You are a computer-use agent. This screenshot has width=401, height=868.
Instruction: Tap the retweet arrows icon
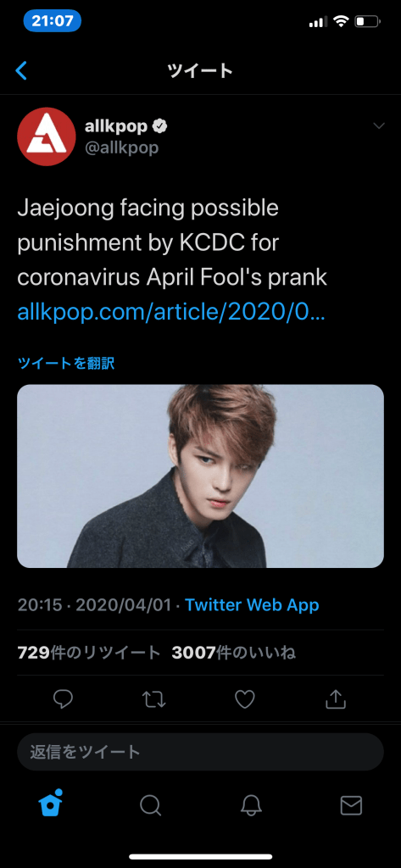tap(154, 699)
